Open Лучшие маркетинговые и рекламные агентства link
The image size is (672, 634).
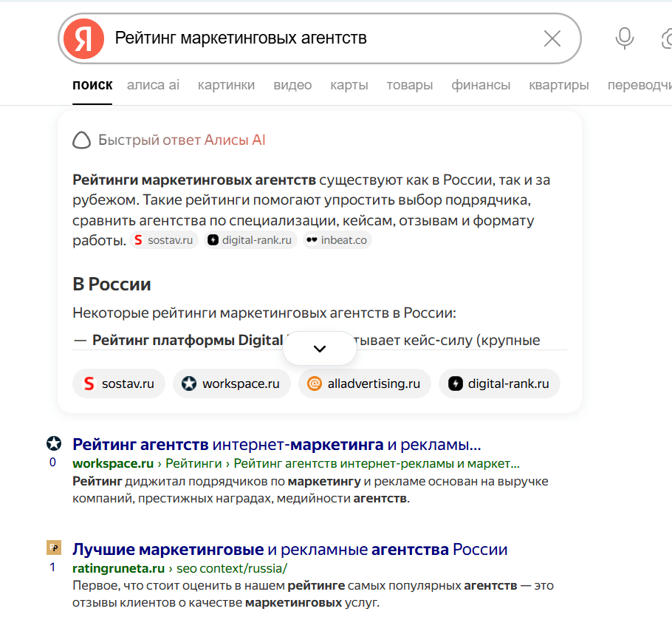tap(289, 550)
